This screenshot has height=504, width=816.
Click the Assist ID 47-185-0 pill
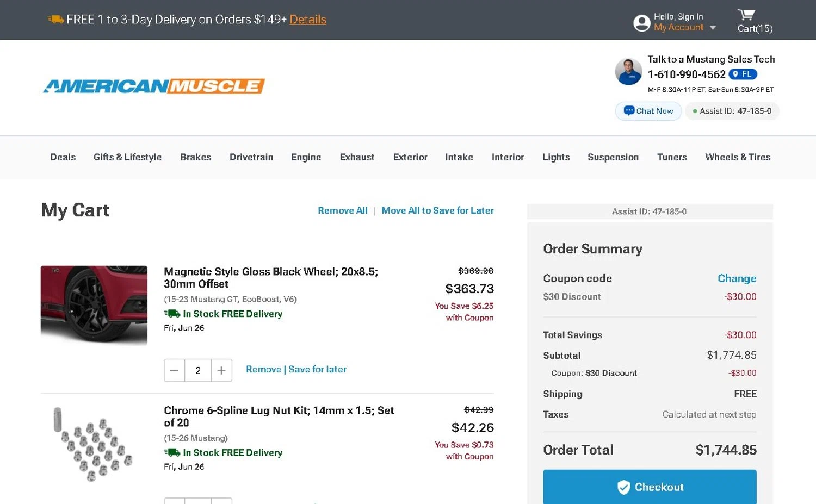732,111
